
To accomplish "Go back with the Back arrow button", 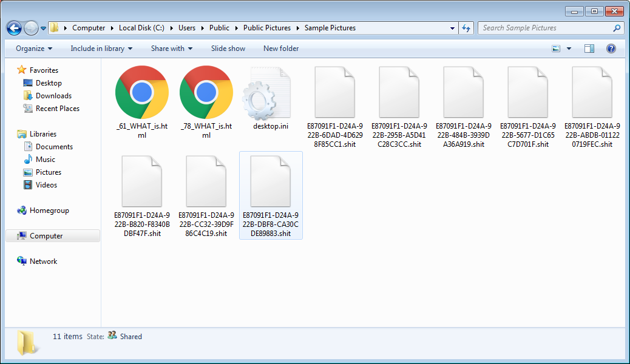I will pyautogui.click(x=14, y=28).
